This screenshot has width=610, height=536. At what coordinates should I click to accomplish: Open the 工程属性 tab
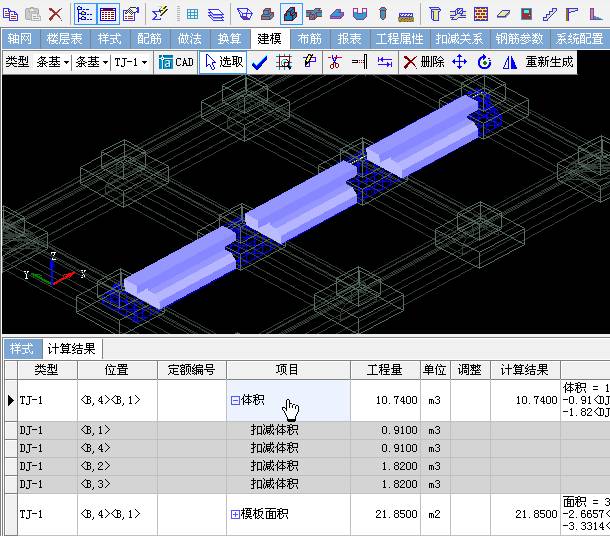400,39
